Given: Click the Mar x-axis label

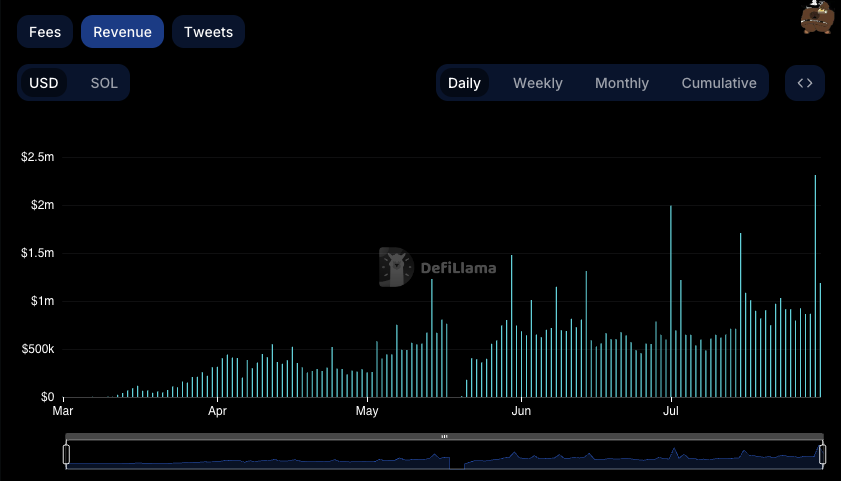Looking at the screenshot, I should click(x=63, y=411).
